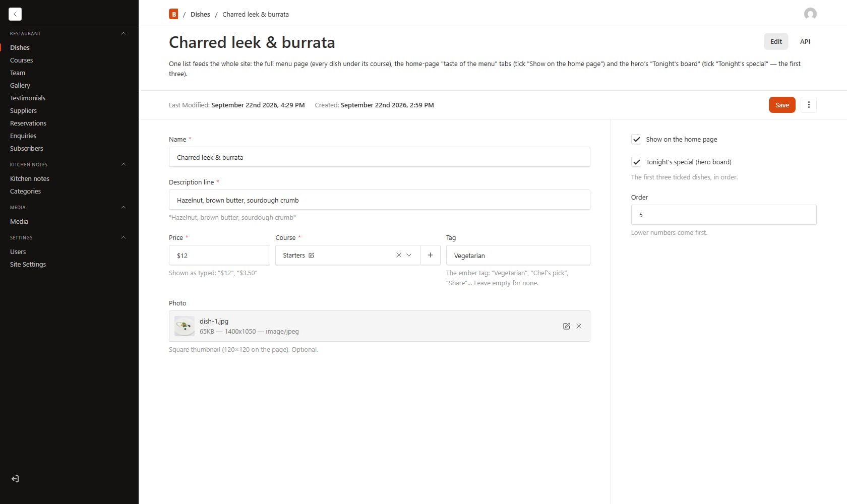The height and width of the screenshot is (504, 847).
Task: Add a new course with plus button
Action: (x=430, y=255)
